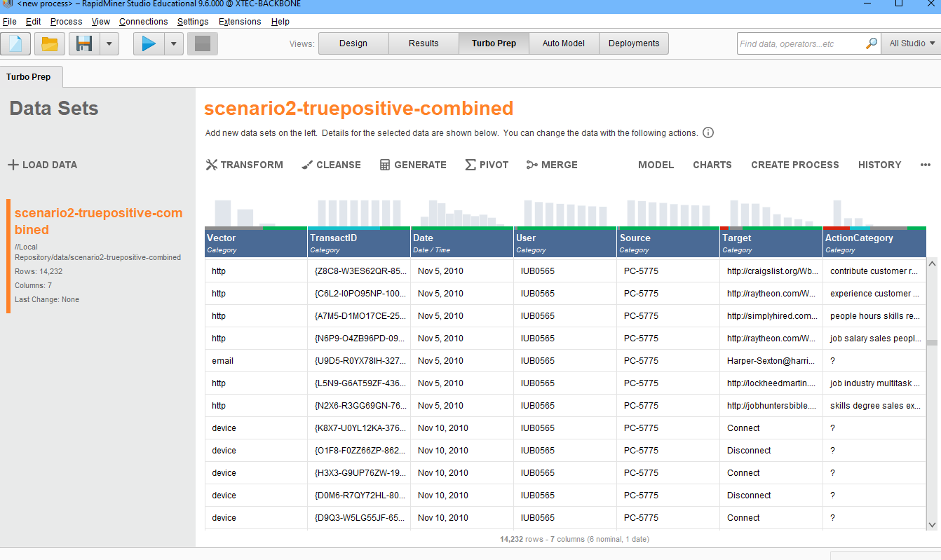Screen dimensions: 941x560
Task: Click Create Process
Action: click(795, 165)
